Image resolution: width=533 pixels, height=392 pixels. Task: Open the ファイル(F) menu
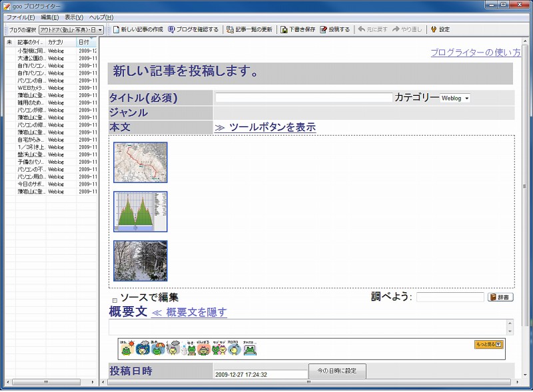[x=21, y=17]
